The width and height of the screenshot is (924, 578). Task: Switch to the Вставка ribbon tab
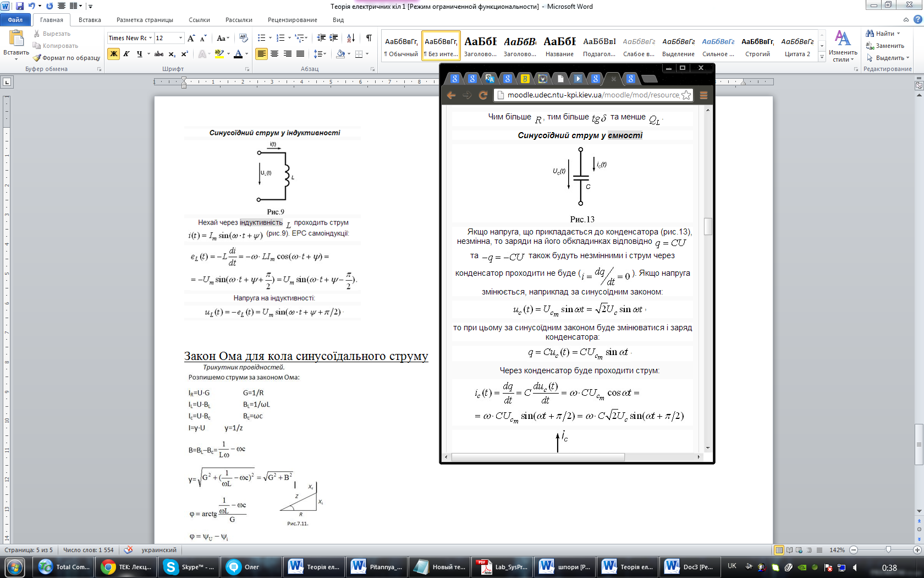coord(90,20)
